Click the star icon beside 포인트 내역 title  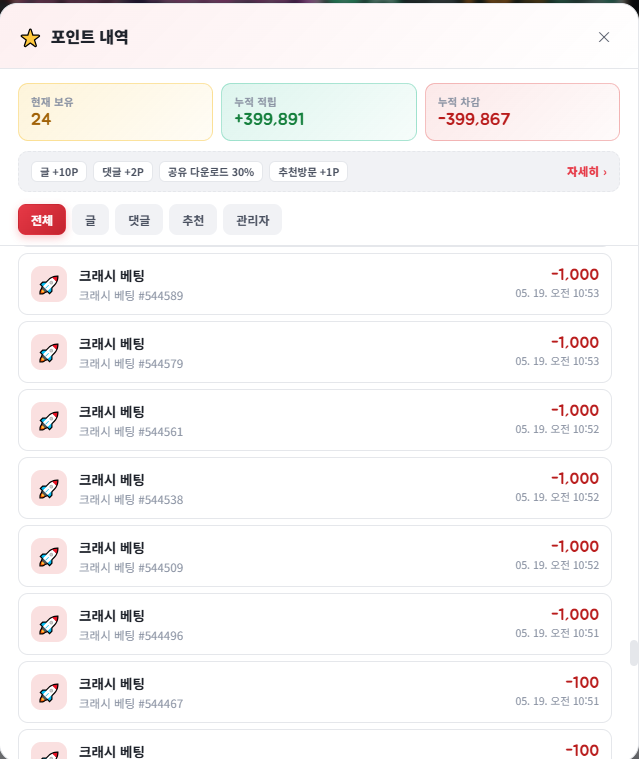(x=30, y=38)
